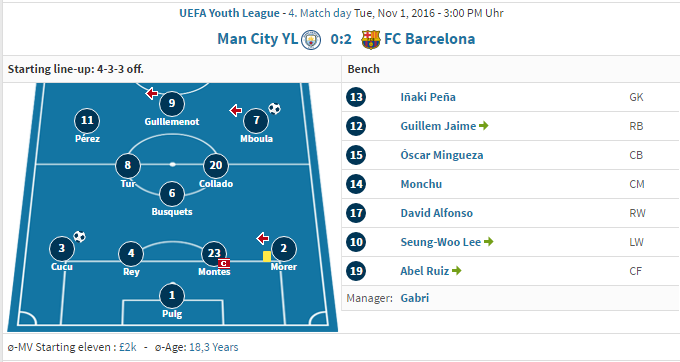Click the yellow card next to Morer

(x=267, y=257)
